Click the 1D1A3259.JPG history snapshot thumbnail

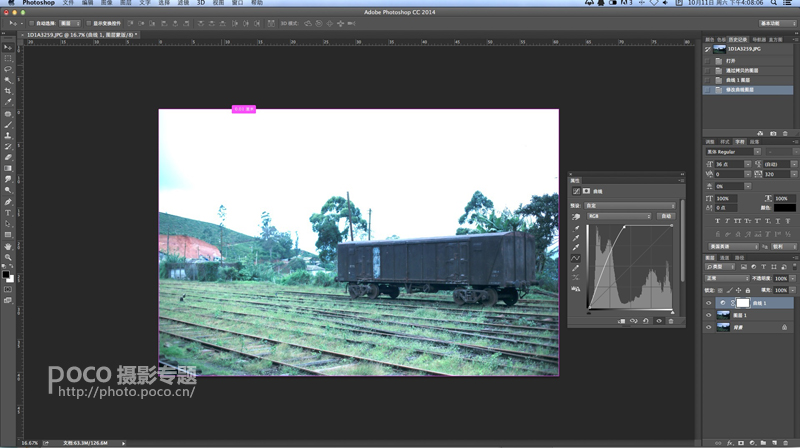tap(719, 49)
